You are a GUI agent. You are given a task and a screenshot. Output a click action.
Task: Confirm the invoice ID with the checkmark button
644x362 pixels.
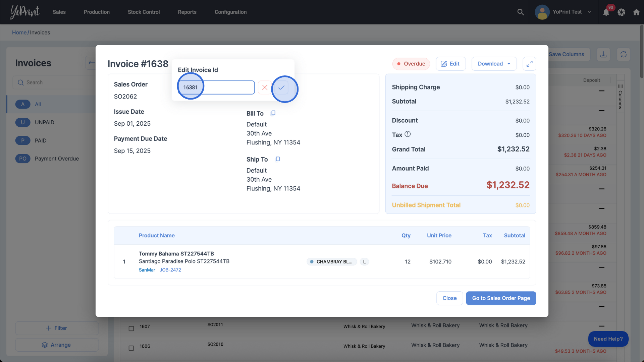pyautogui.click(x=281, y=87)
